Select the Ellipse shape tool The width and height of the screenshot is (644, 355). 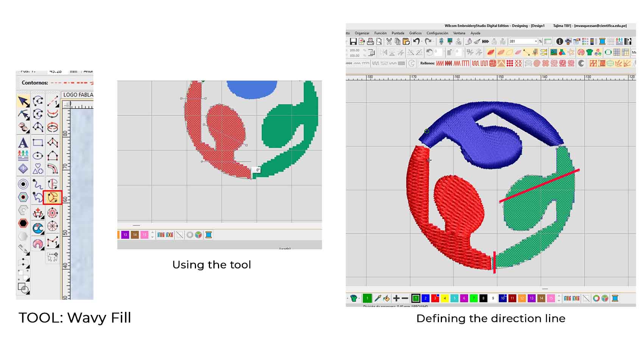coord(38,156)
